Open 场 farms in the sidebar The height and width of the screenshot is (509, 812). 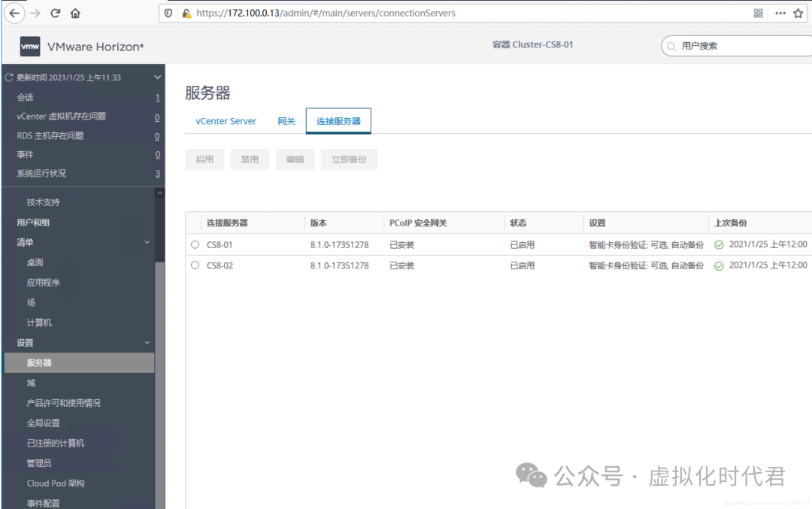tap(31, 302)
